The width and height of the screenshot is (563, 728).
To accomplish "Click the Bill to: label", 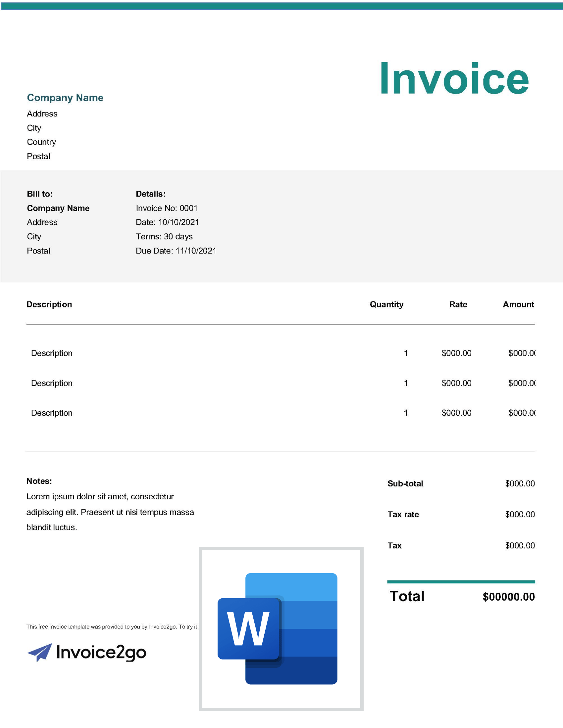I will (40, 194).
